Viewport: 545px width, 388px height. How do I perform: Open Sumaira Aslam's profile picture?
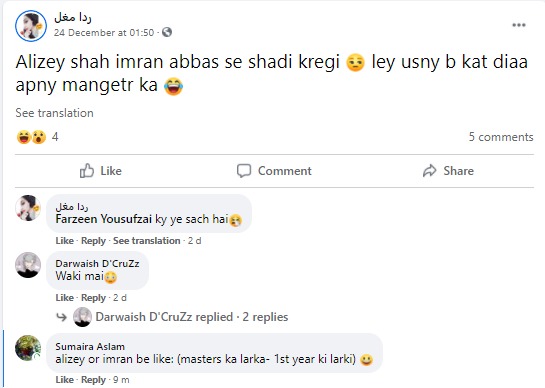28,348
